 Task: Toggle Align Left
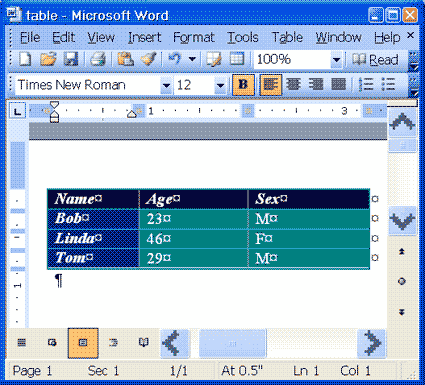click(x=270, y=85)
